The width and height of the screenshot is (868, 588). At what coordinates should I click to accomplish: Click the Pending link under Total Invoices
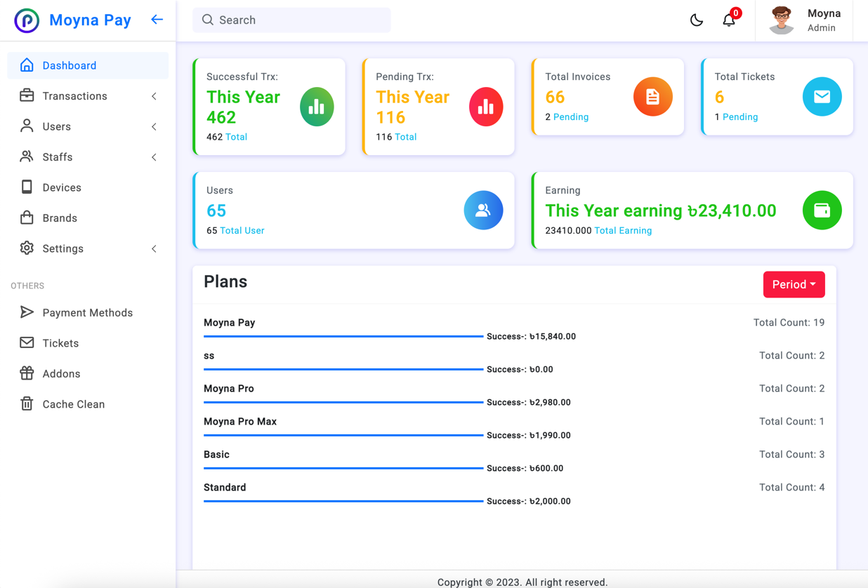click(570, 117)
